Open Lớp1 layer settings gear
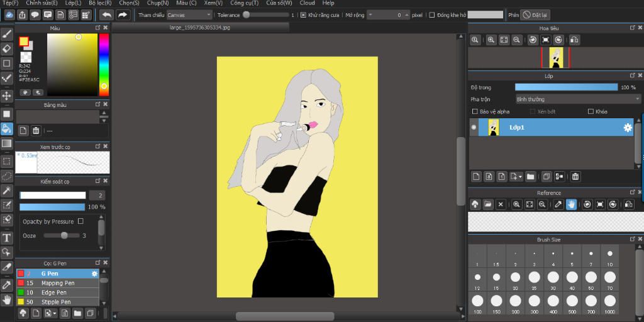 tap(628, 128)
